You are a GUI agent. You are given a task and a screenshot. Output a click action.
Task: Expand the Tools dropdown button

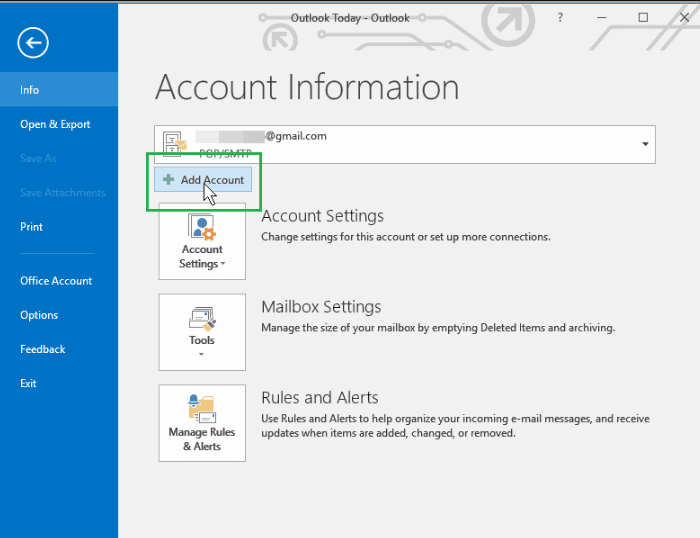(x=202, y=332)
